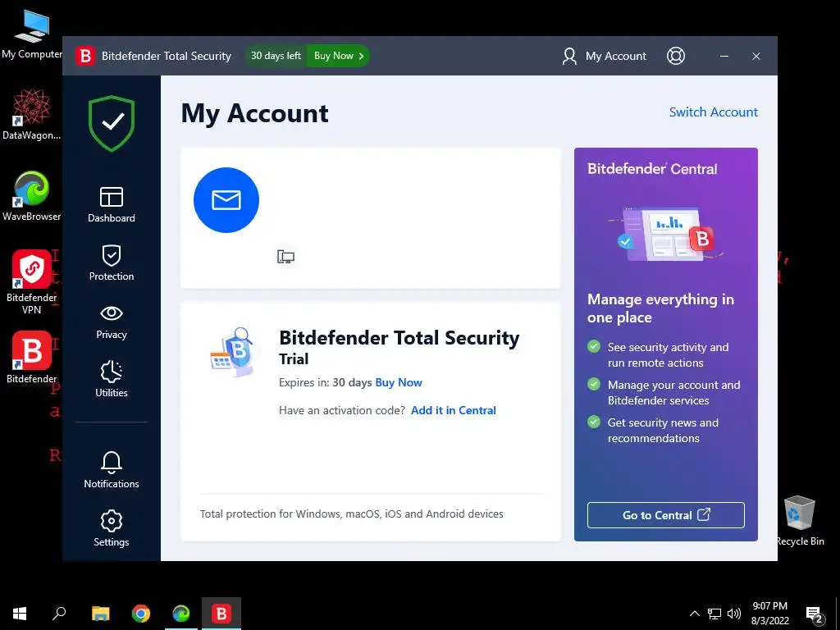Click the green shield status icon

point(112,123)
